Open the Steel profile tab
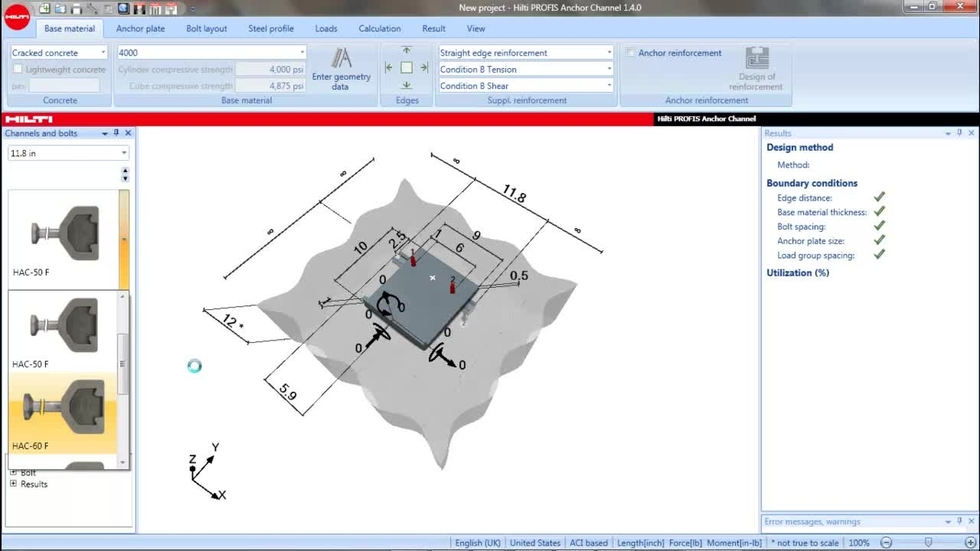The image size is (980, 551). (x=271, y=29)
